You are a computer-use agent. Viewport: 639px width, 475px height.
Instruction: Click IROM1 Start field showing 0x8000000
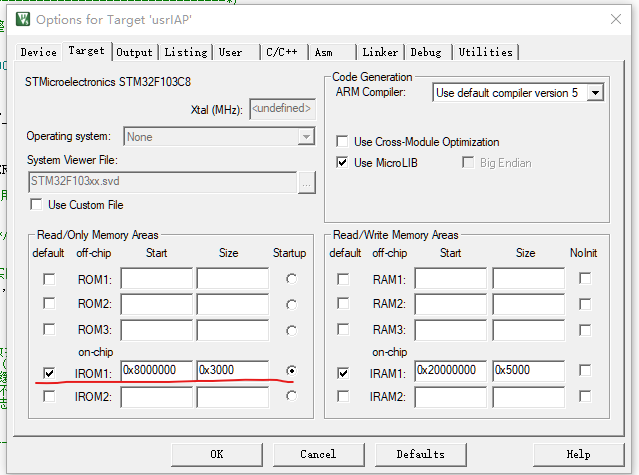(156, 370)
